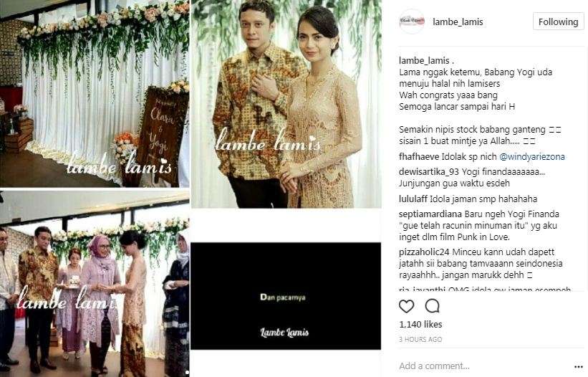Like the post with the heart icon
Viewport: 588px width, 377px height.
tap(406, 307)
